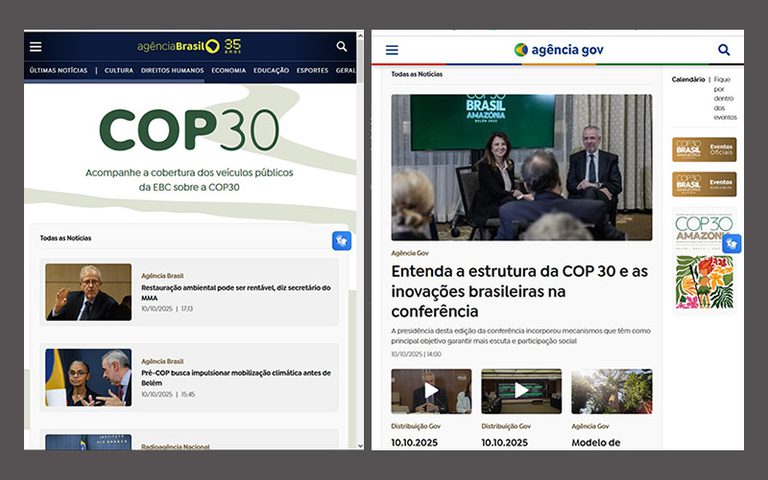Click search icon on Agência Brasil header

click(x=342, y=46)
